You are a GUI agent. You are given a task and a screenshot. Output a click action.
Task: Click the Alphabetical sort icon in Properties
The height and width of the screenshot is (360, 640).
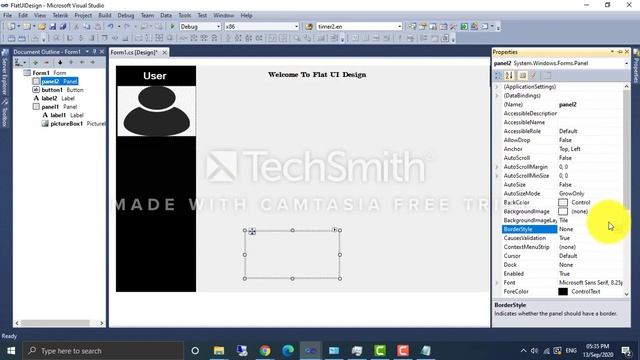509,76
